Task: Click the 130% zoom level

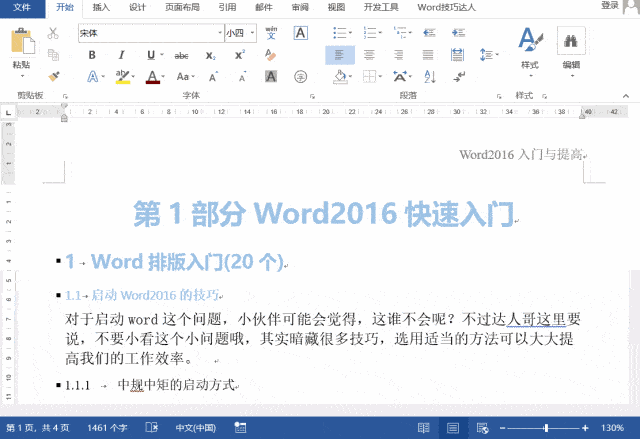Action: click(612, 428)
